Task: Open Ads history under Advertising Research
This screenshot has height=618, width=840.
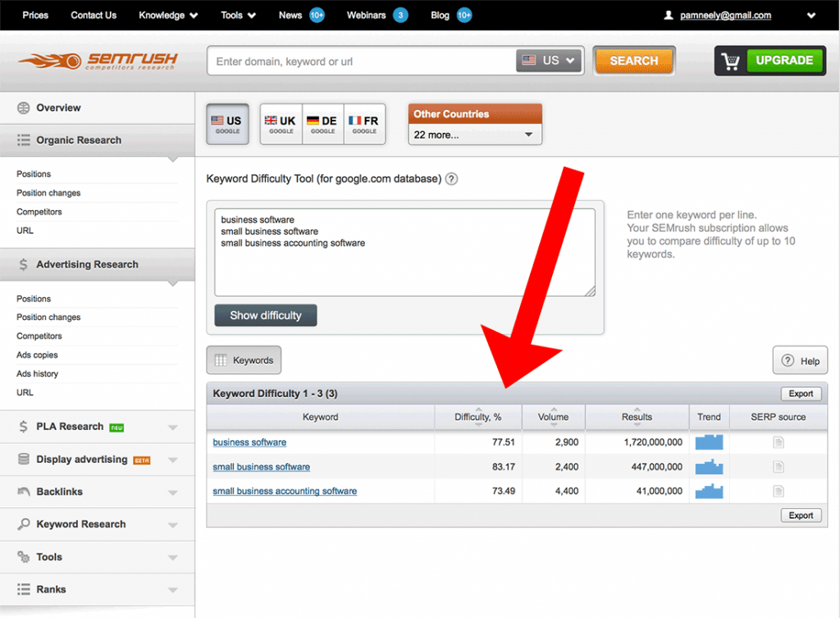Action: [x=37, y=373]
